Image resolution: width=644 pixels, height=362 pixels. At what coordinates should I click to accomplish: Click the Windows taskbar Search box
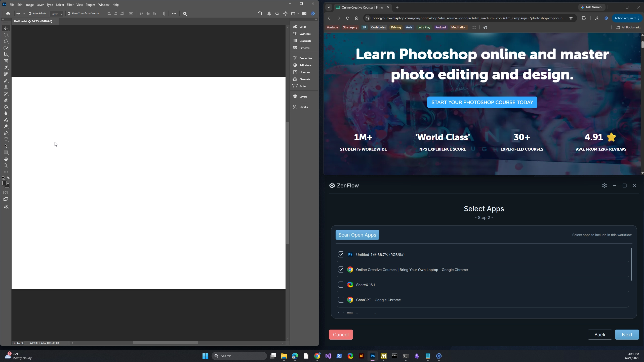point(239,356)
